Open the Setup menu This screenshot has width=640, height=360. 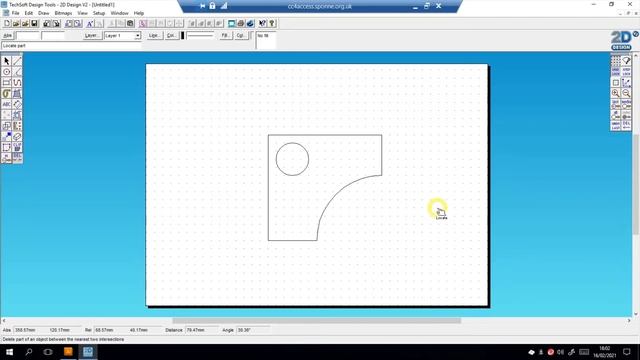pyautogui.click(x=99, y=13)
